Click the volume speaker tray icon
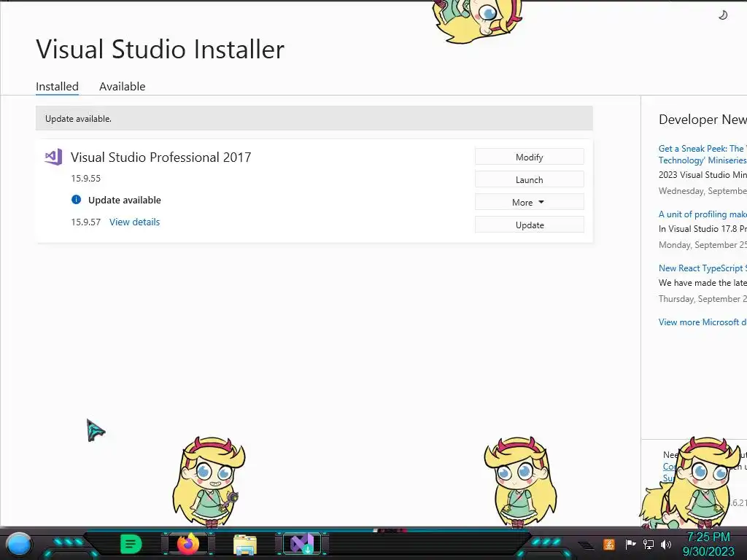747x560 pixels. coord(666,544)
